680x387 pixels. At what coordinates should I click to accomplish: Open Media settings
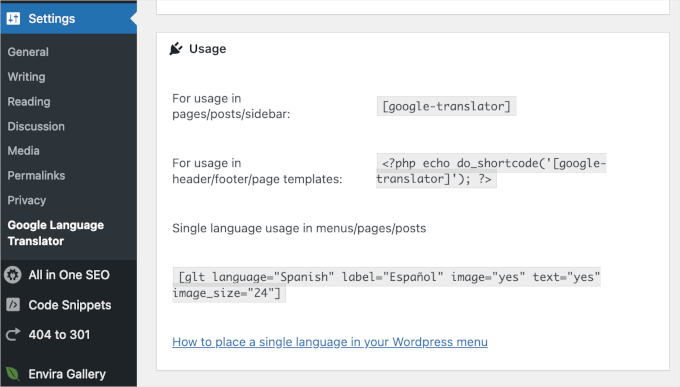23,151
